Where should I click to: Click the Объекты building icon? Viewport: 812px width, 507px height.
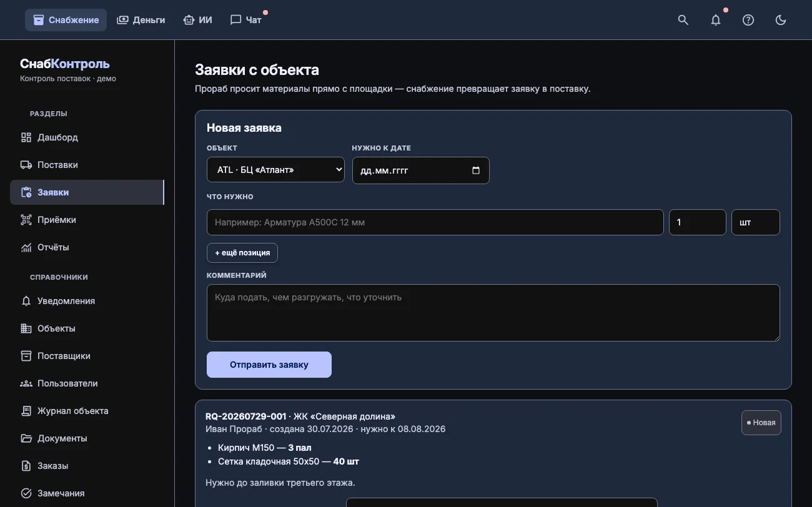pyautogui.click(x=26, y=328)
